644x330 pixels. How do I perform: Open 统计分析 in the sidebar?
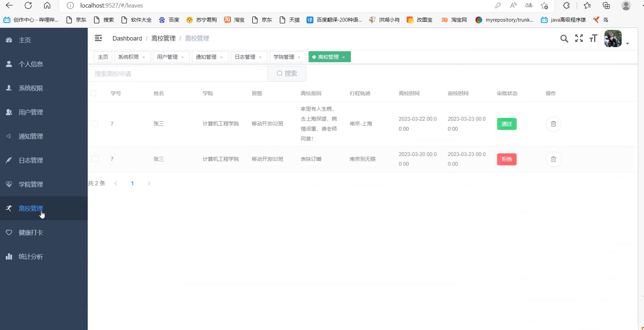[44, 256]
